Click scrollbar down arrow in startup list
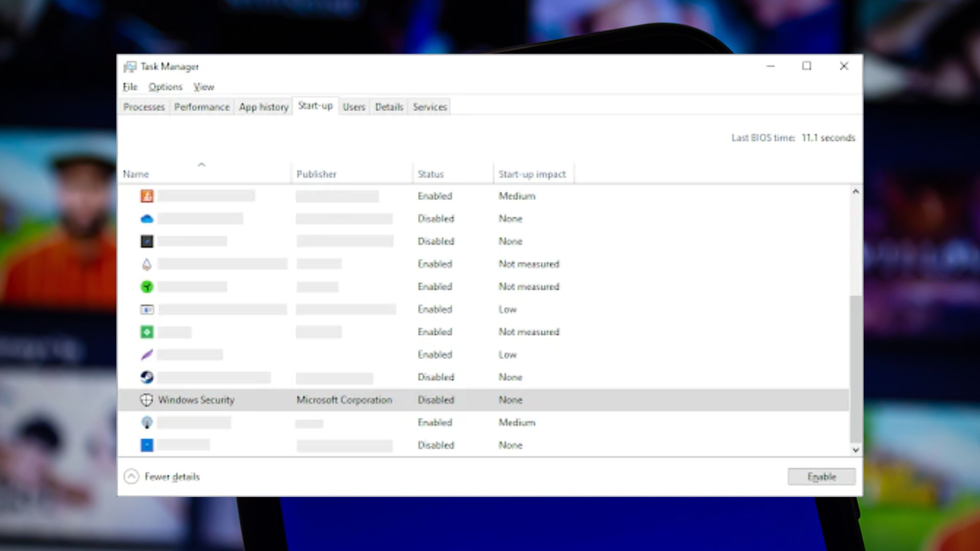 click(855, 450)
